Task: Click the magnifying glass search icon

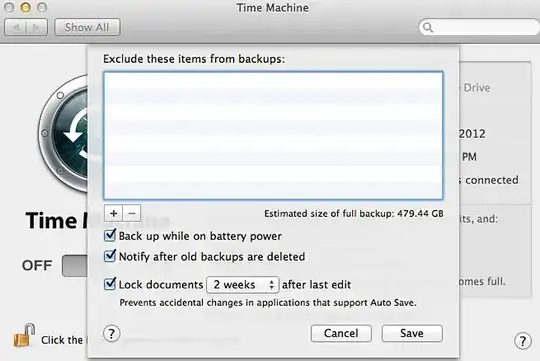Action: (428, 27)
